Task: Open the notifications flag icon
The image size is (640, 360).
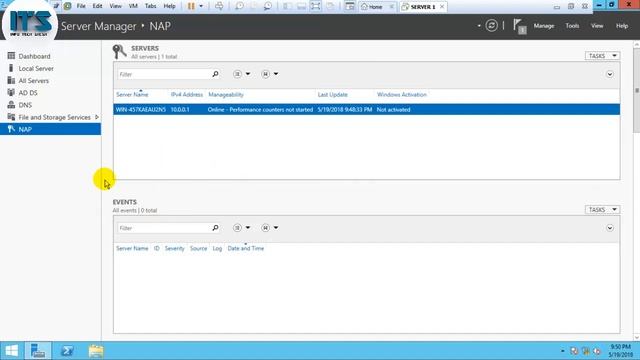Action: pyautogui.click(x=519, y=26)
